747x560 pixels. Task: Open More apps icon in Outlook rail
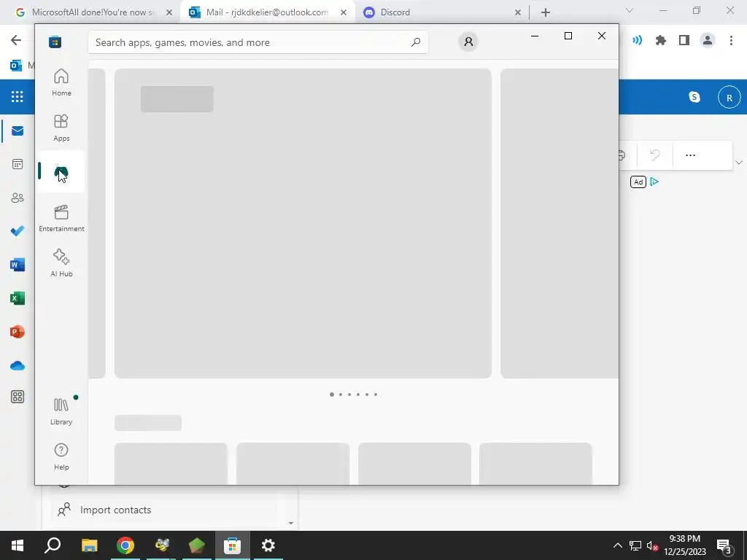[x=18, y=397]
